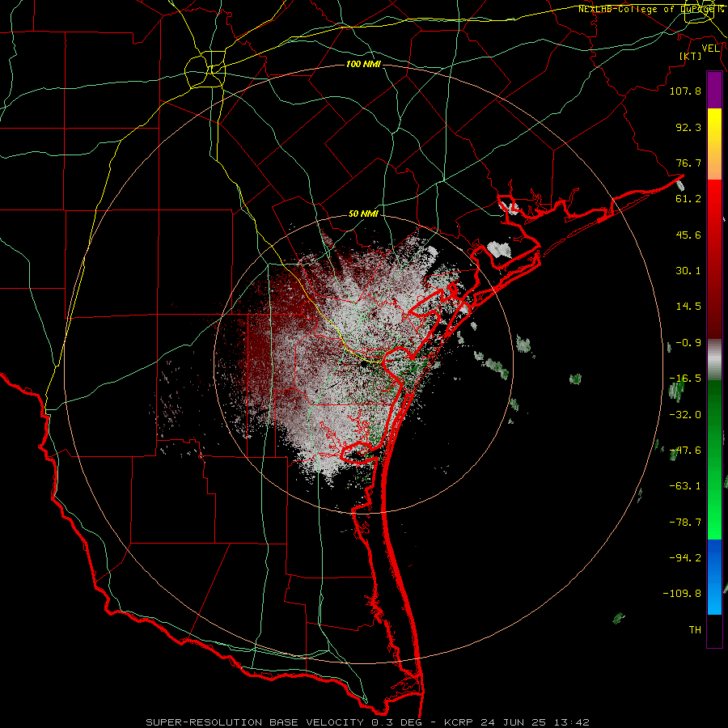Select the 107.8 value on velocity scale
The width and height of the screenshot is (728, 728).
[685, 91]
